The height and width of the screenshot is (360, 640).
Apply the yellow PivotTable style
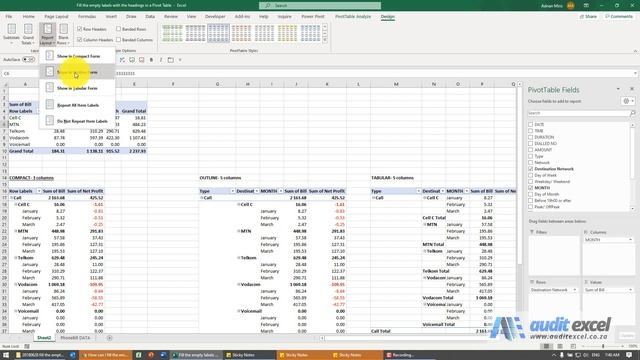[287, 33]
